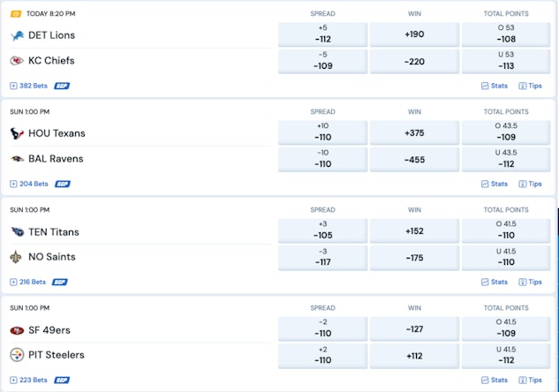Click the HOU Texans bull logo
This screenshot has height=392, width=559.
tap(16, 133)
